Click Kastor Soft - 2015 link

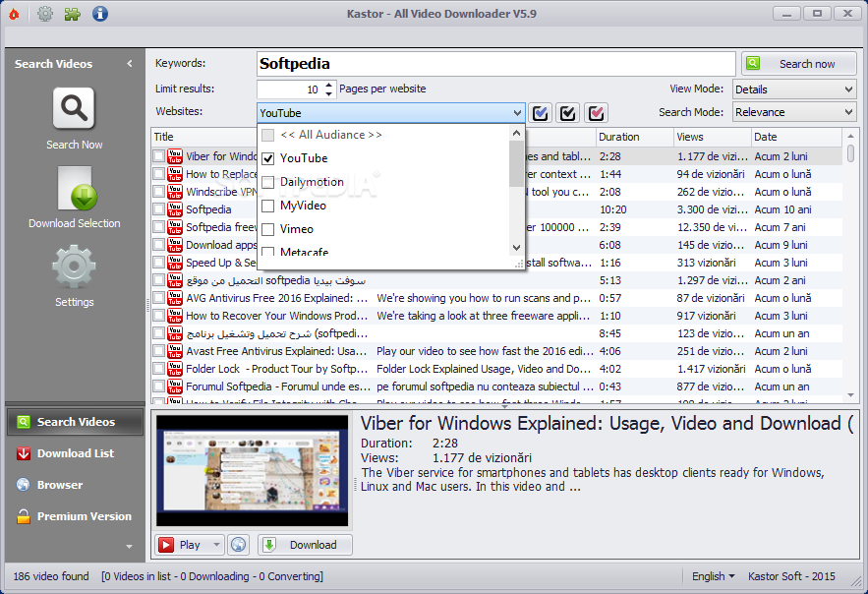click(x=791, y=576)
